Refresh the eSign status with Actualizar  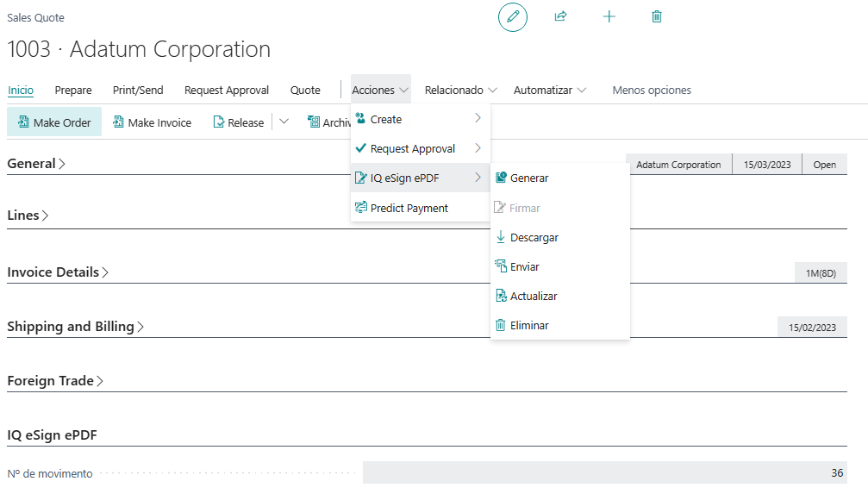pyautogui.click(x=533, y=296)
